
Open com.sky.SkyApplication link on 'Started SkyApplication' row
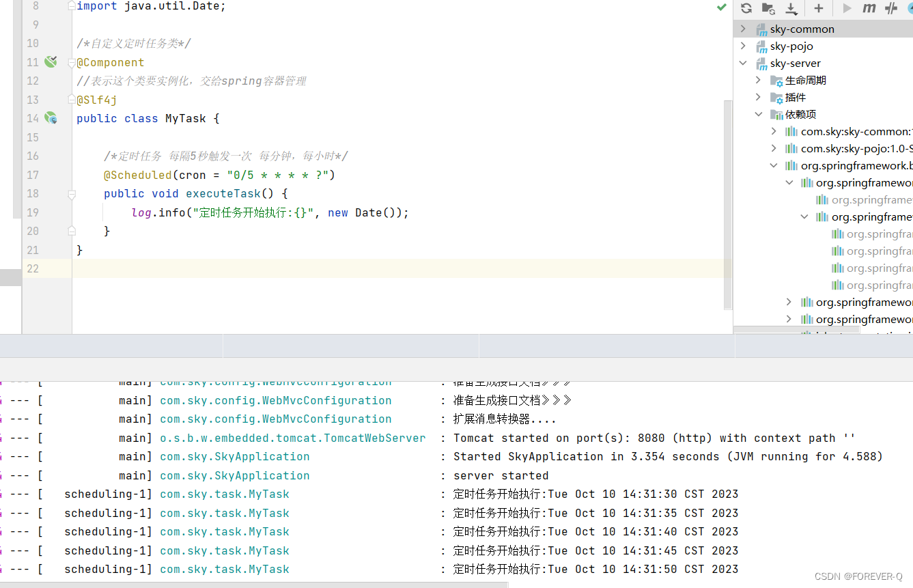[x=235, y=456]
